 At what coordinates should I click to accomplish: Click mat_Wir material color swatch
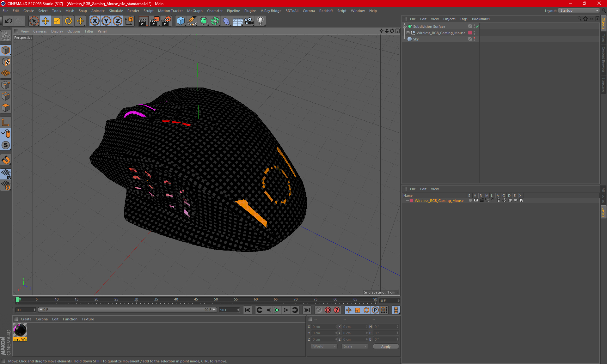click(20, 330)
